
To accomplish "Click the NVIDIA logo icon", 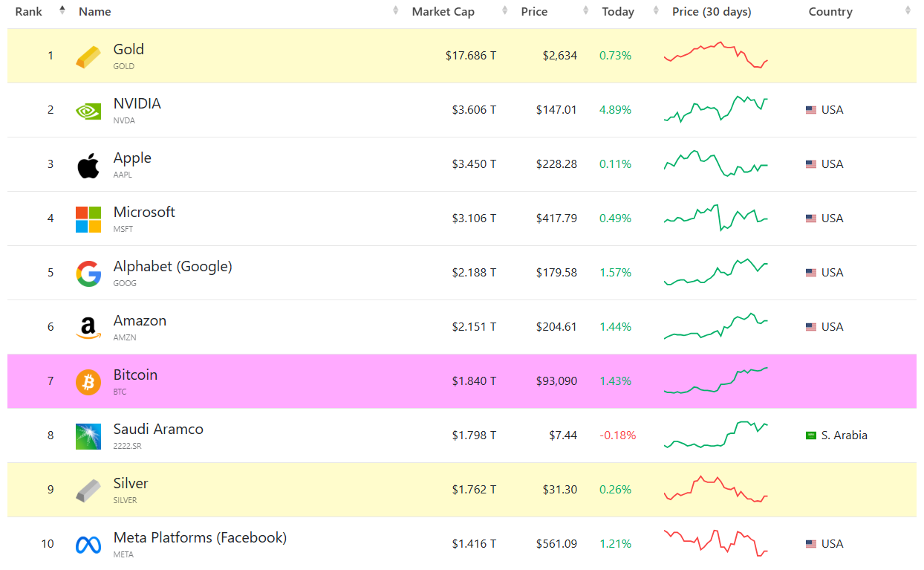I will pos(88,111).
